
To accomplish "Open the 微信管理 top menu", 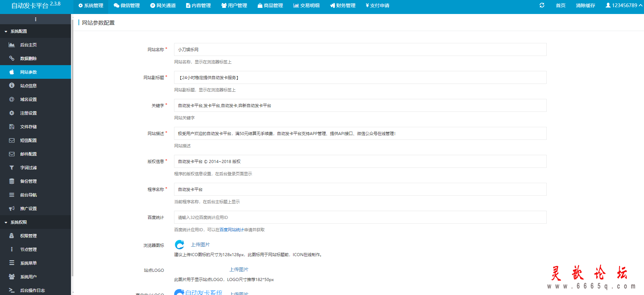I will coord(127,5).
